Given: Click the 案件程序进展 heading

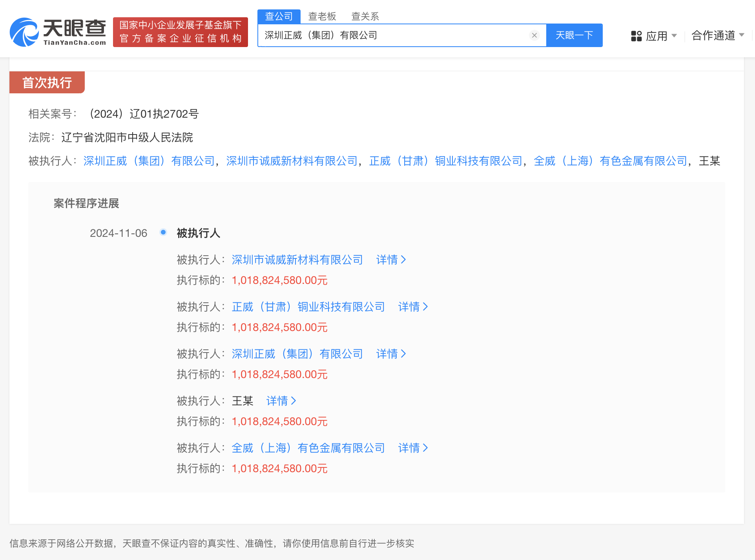Looking at the screenshot, I should [86, 204].
